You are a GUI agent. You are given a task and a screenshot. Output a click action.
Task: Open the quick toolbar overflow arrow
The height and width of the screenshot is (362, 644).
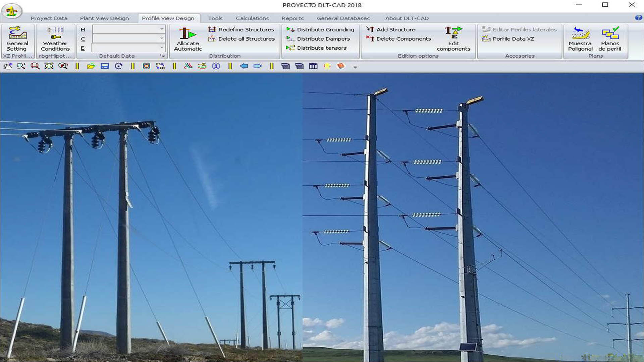pyautogui.click(x=355, y=67)
